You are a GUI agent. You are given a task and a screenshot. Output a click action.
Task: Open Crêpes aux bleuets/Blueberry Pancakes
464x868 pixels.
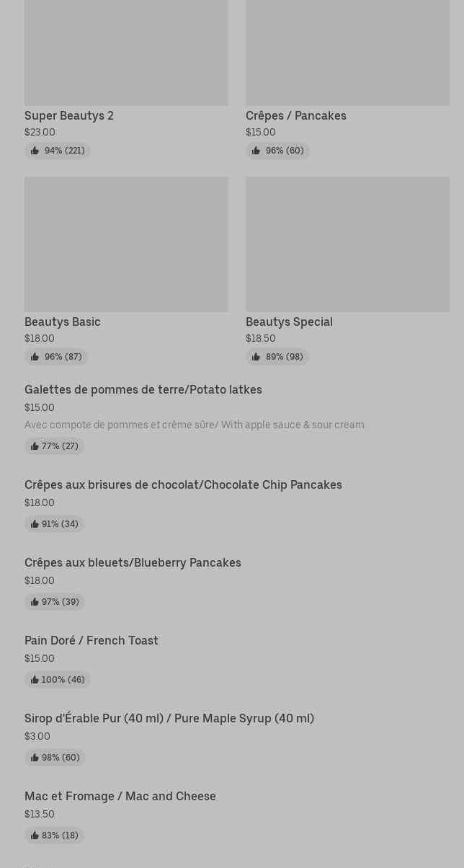point(133,563)
